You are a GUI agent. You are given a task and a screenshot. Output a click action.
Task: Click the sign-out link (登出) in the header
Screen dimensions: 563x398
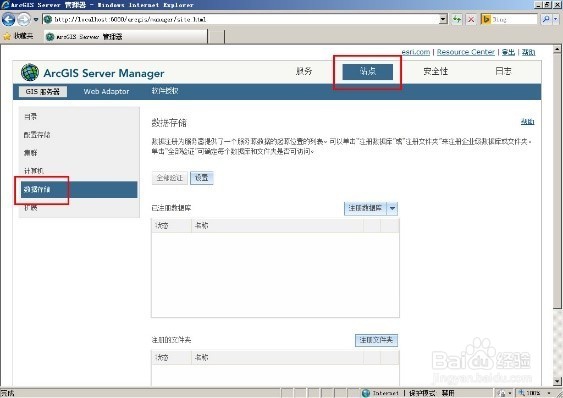[508, 52]
